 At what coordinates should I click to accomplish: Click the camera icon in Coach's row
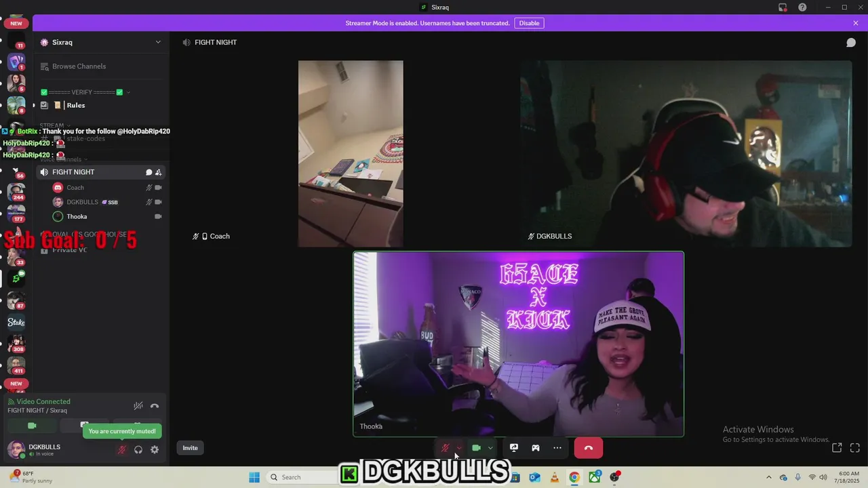click(159, 188)
